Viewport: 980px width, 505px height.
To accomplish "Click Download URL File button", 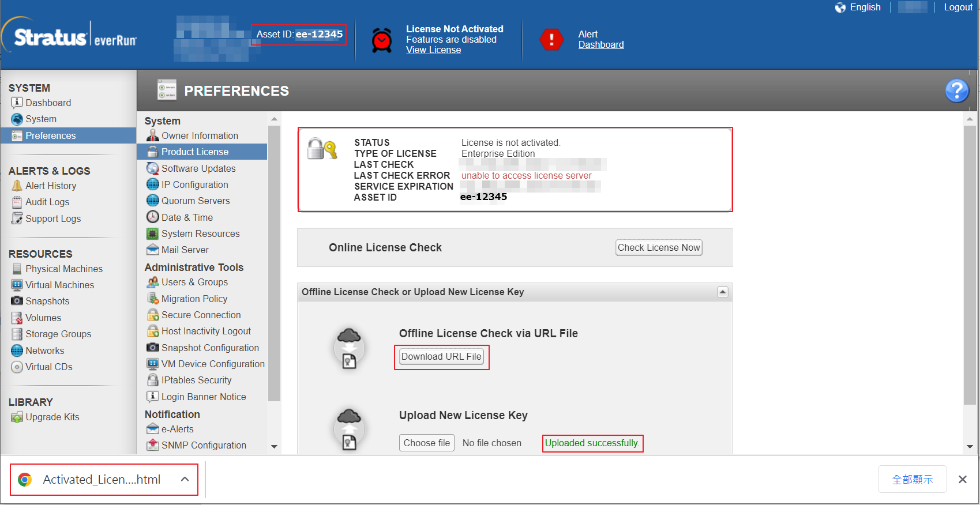I will [441, 356].
